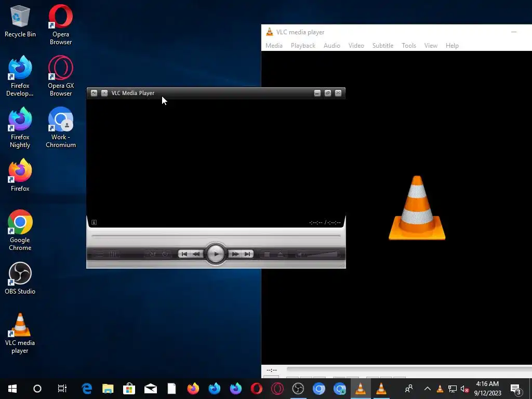Select the Opera Browser desktop shortcut

[61, 25]
